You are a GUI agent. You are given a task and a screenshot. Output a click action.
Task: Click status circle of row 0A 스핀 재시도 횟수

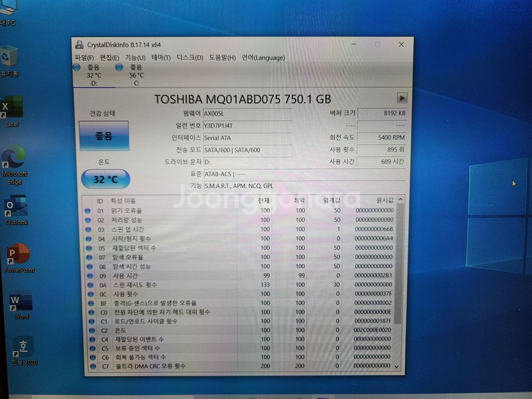point(90,285)
